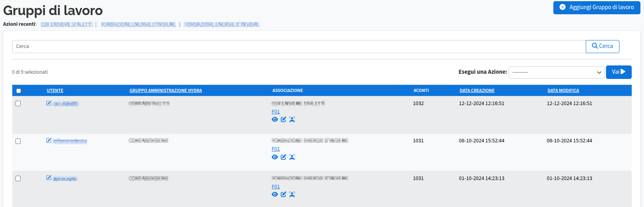
Task: Click conti value 1032
Action: 418,103
